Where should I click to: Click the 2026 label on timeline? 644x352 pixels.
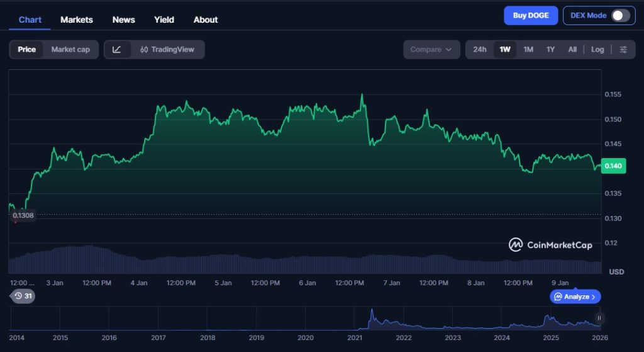pyautogui.click(x=599, y=338)
